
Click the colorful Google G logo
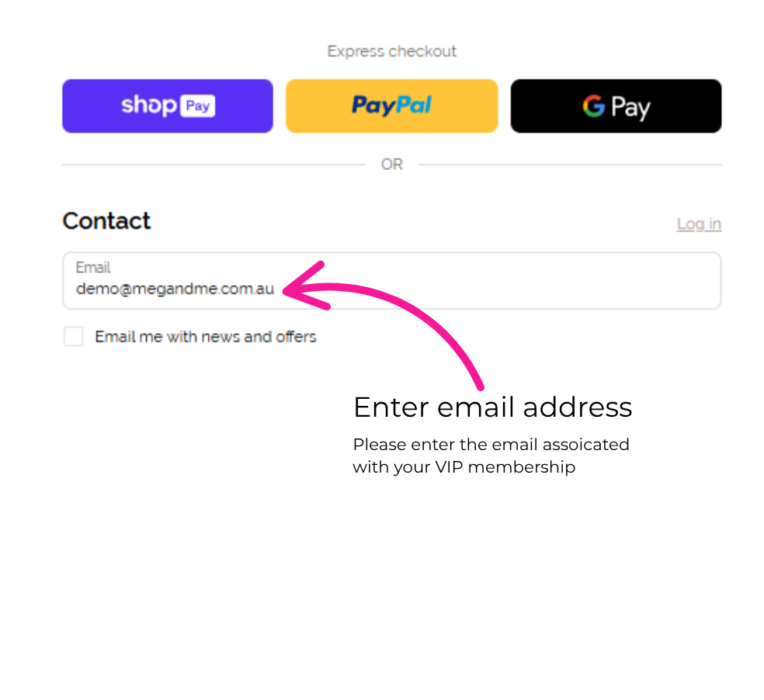593,106
